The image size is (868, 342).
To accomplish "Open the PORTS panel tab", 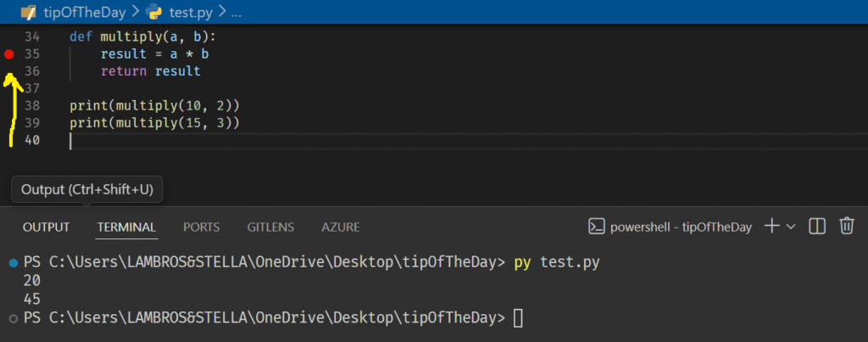I will (x=201, y=227).
